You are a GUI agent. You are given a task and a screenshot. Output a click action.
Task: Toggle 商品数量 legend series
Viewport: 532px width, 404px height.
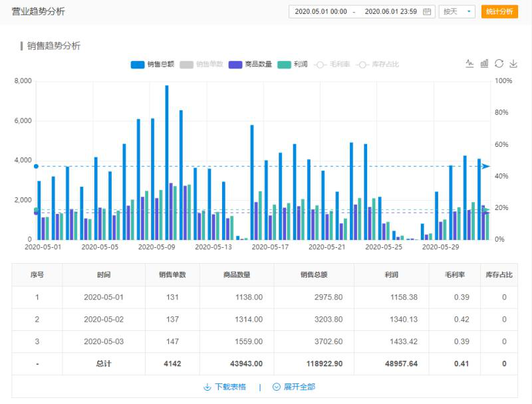pos(250,64)
